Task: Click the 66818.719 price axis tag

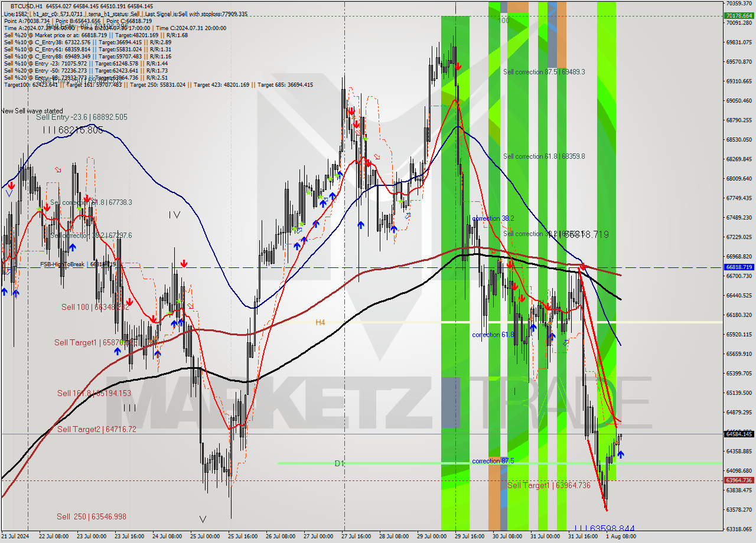Action: (x=738, y=267)
